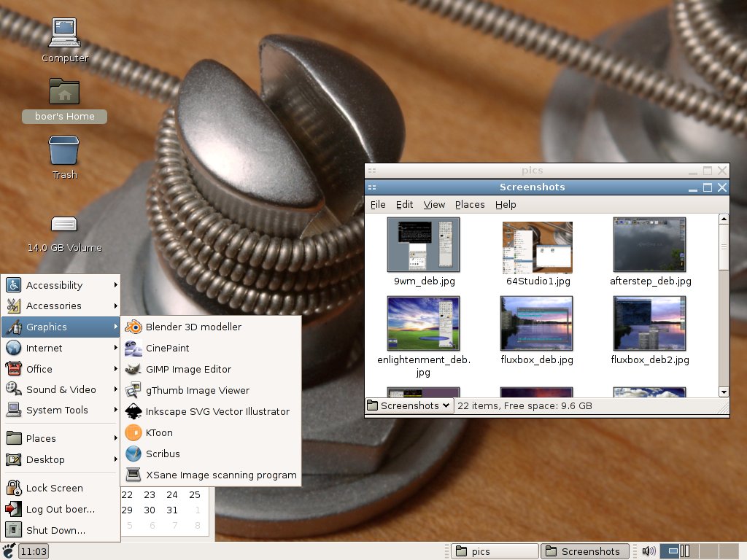Select the fluxbox_deb.jpg thumbnail
The width and height of the screenshot is (747, 560).
point(537,324)
